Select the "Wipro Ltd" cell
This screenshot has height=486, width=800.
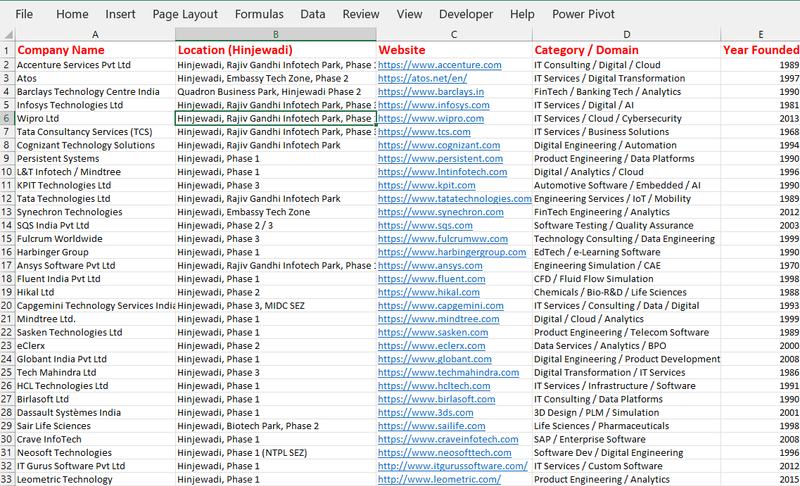95,118
